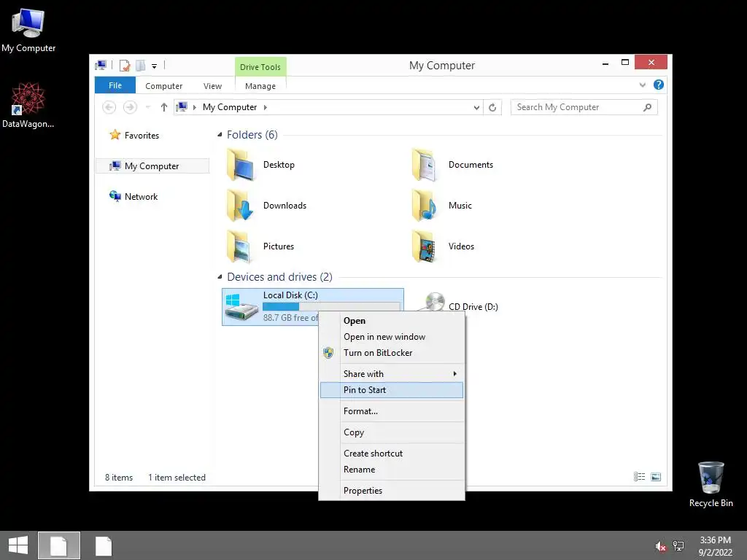Click the search magnifier icon

click(648, 107)
